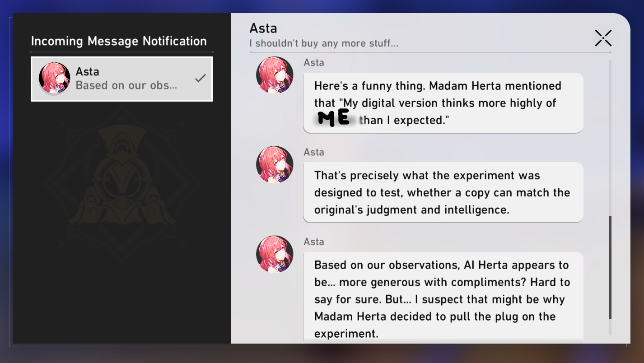Click the "Based on our obs..." preview text
This screenshot has height=363, width=644.
click(126, 85)
